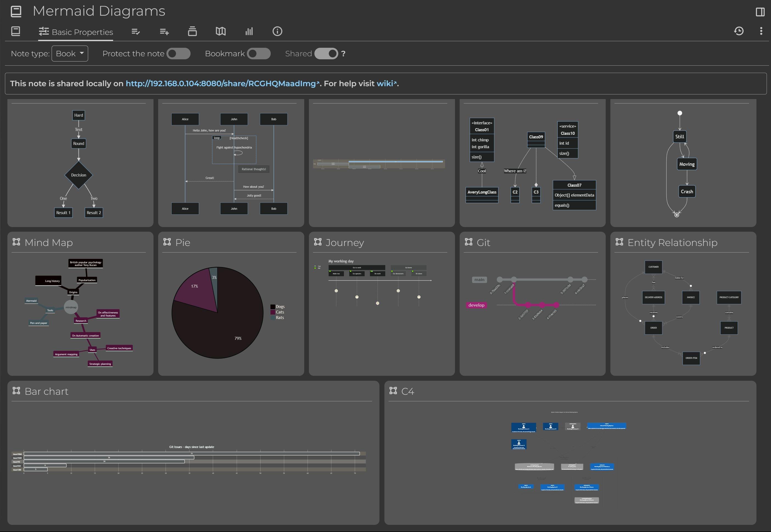Viewport: 771px width, 532px height.
Task: Disable the Shared switch
Action: pos(326,54)
